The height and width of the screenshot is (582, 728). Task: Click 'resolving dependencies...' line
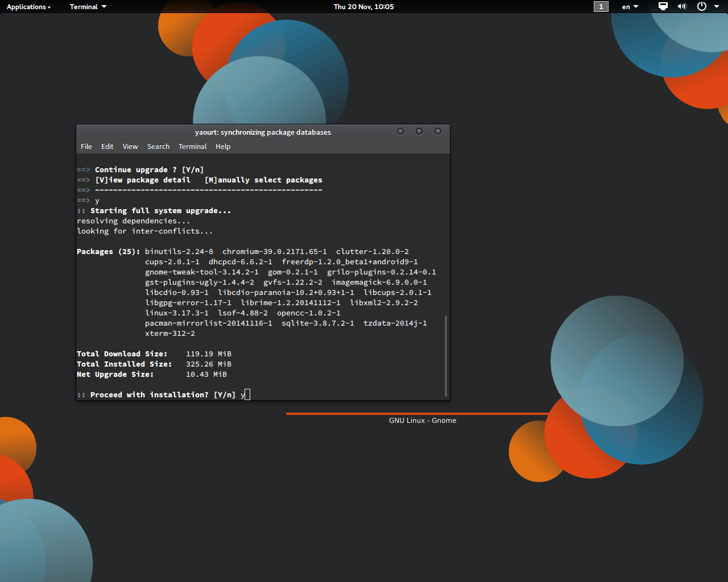[134, 221]
